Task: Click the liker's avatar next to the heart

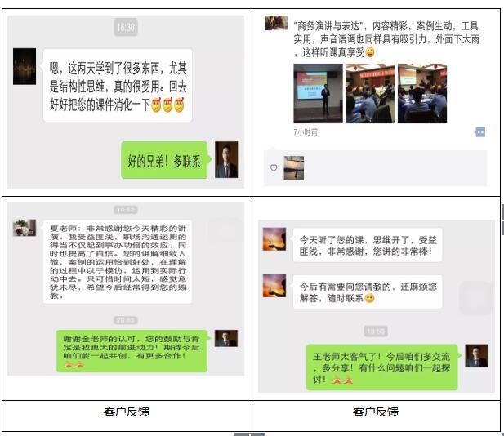Action: coord(294,167)
